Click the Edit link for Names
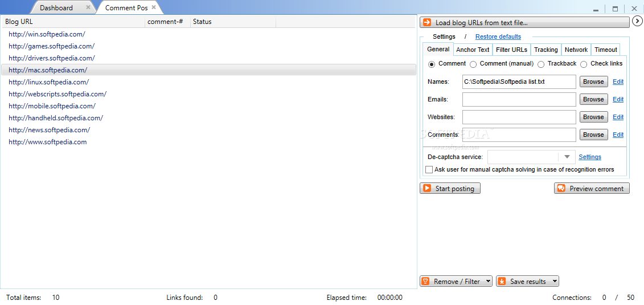Image resolution: width=644 pixels, height=305 pixels. pyautogui.click(x=618, y=82)
